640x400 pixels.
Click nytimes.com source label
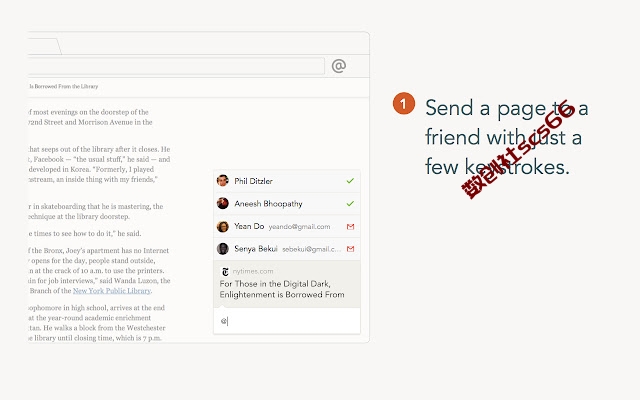[253, 271]
